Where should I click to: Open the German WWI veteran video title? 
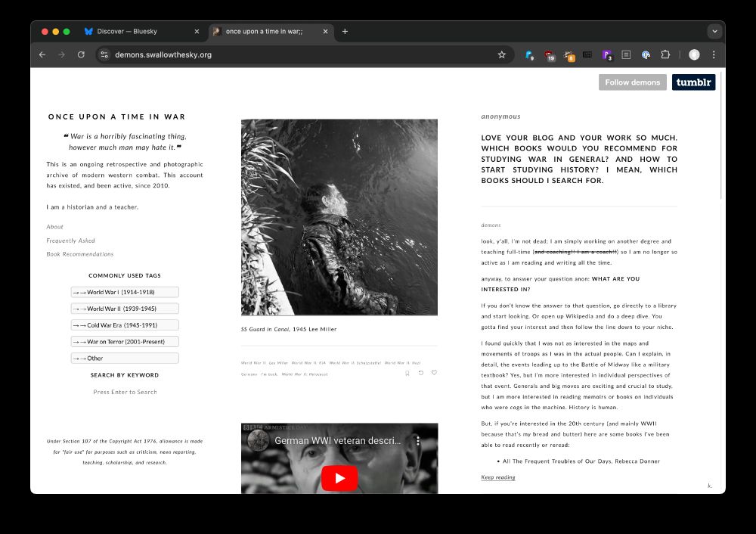(337, 440)
